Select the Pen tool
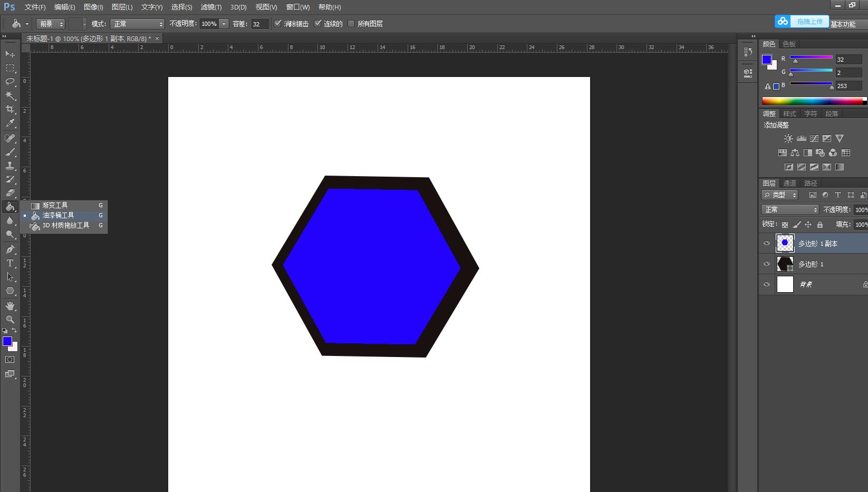The height and width of the screenshot is (492, 868). click(10, 249)
